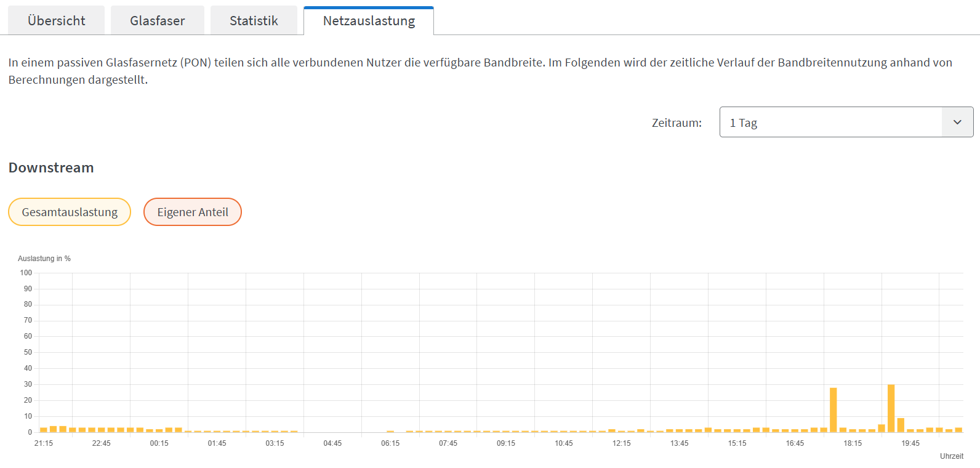Image resolution: width=980 pixels, height=468 pixels.
Task: Open the 1 Tag period selector
Action: (x=846, y=122)
